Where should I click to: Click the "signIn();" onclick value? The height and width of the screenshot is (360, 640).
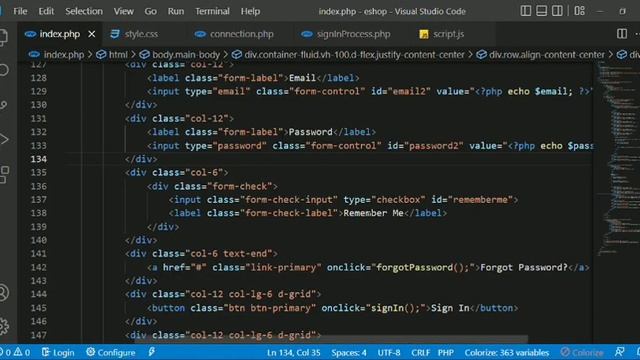[x=395, y=308]
